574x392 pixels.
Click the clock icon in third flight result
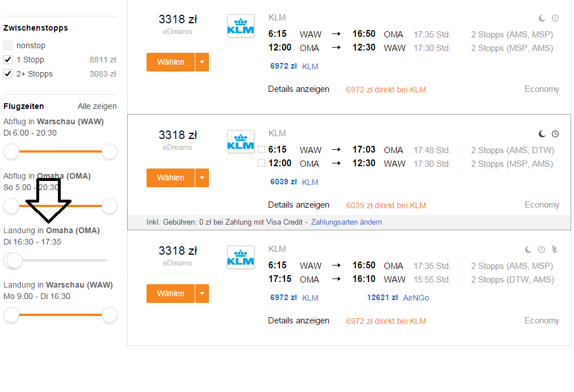542,250
